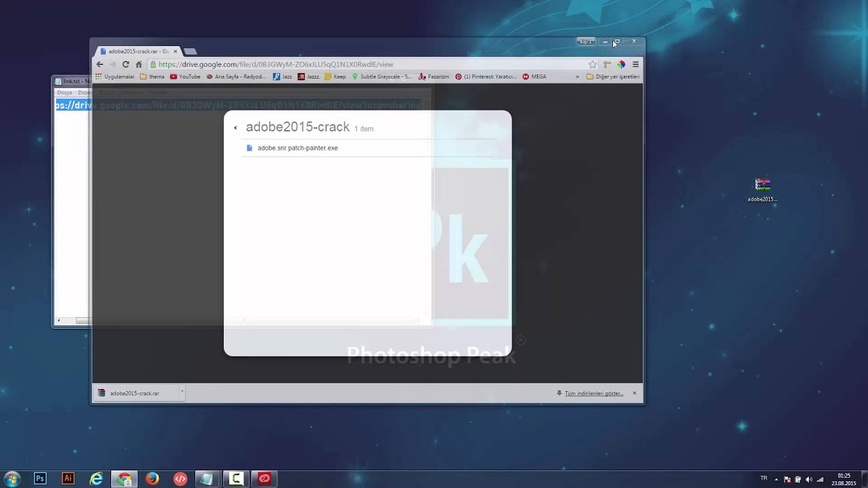This screenshot has width=868, height=488.
Task: Launch Illustrator from the taskbar
Action: pos(68,479)
